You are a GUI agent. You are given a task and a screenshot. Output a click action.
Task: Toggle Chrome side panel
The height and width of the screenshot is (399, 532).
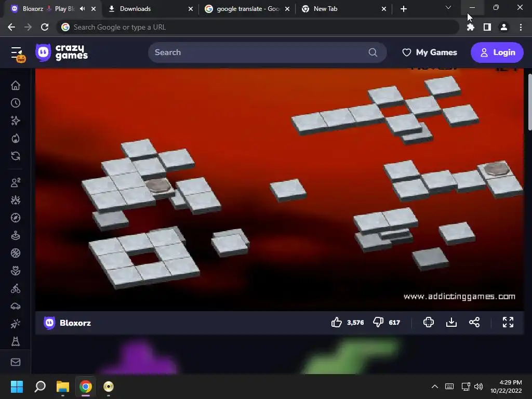click(487, 27)
